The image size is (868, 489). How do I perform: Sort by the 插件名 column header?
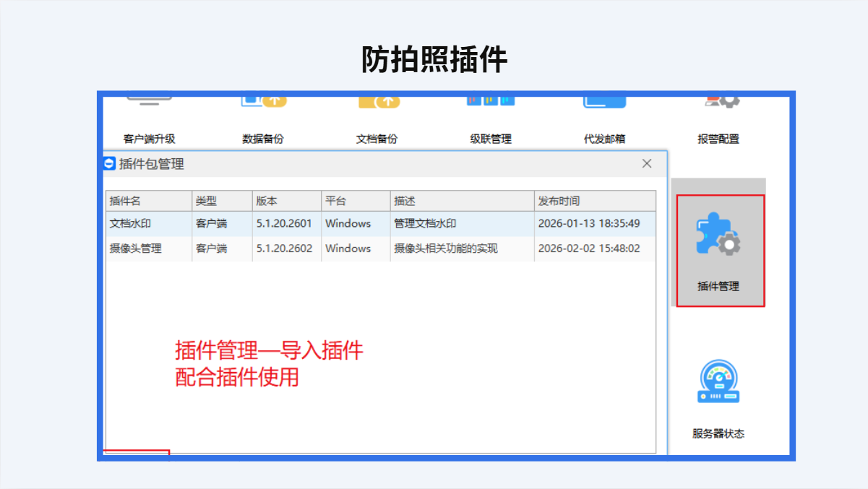(x=149, y=201)
